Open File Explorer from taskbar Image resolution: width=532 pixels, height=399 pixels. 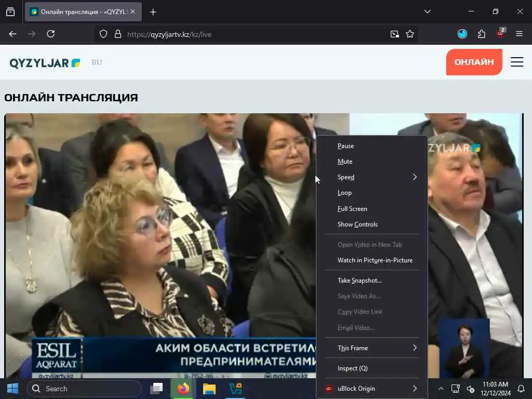[209, 389]
